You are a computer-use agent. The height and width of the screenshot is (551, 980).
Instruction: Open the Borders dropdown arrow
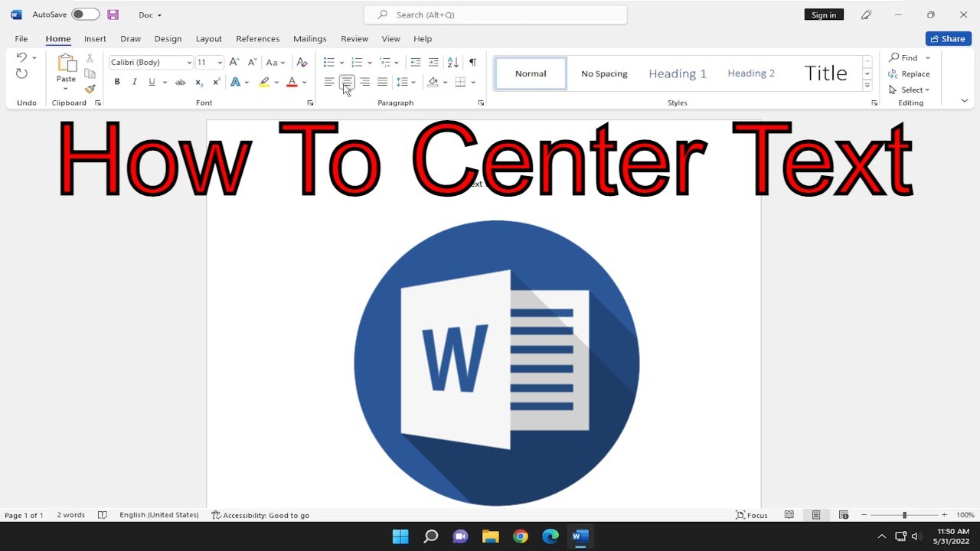click(x=473, y=82)
